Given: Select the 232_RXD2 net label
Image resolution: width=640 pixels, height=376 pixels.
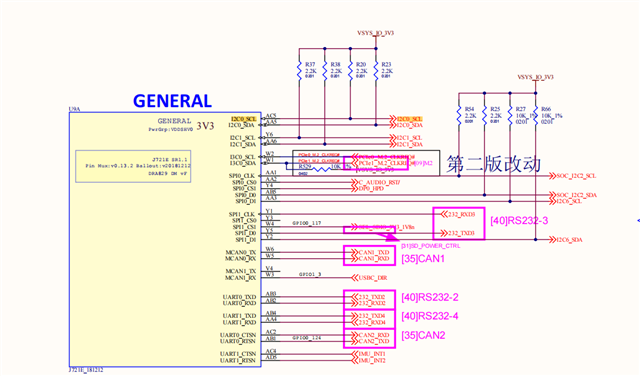Looking at the screenshot, I should click(x=372, y=303).
